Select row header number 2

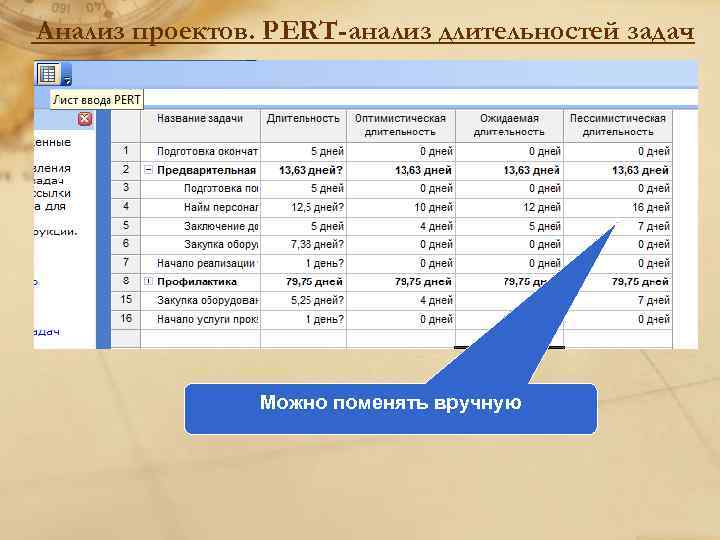[x=126, y=170]
